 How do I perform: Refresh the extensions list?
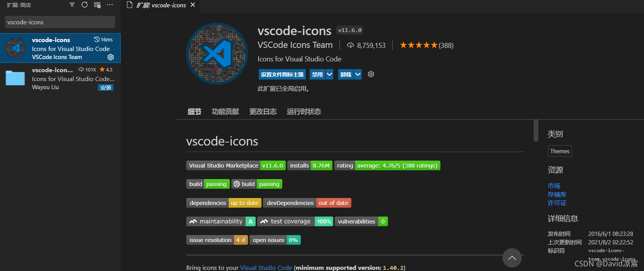[84, 5]
